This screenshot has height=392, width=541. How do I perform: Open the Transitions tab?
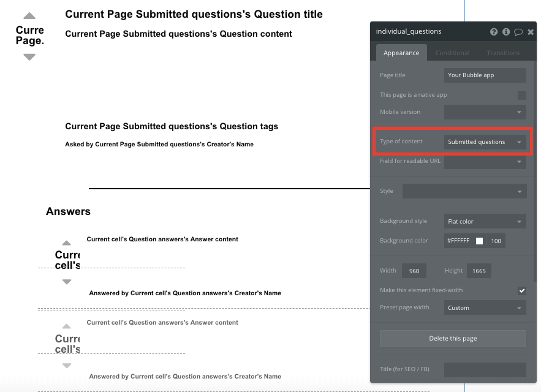click(503, 53)
